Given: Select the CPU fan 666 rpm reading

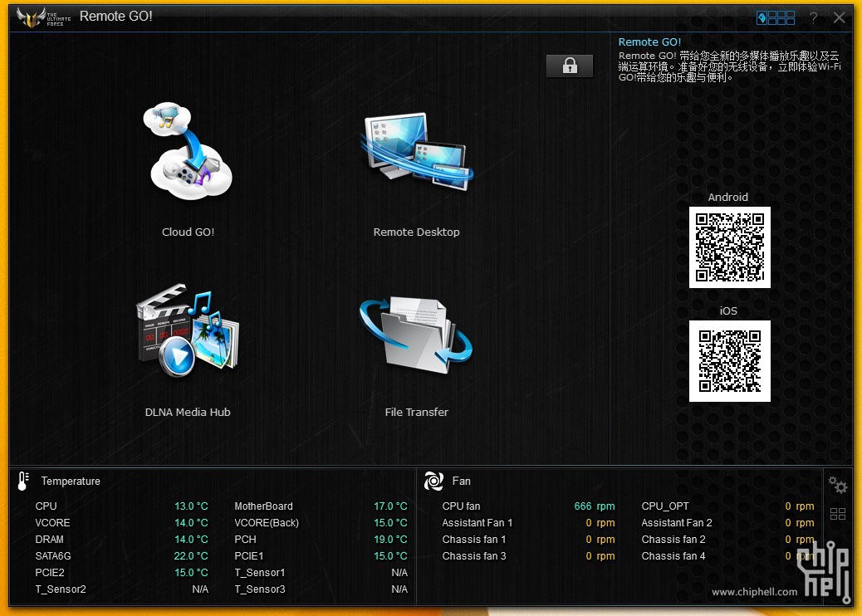Looking at the screenshot, I should 595,506.
